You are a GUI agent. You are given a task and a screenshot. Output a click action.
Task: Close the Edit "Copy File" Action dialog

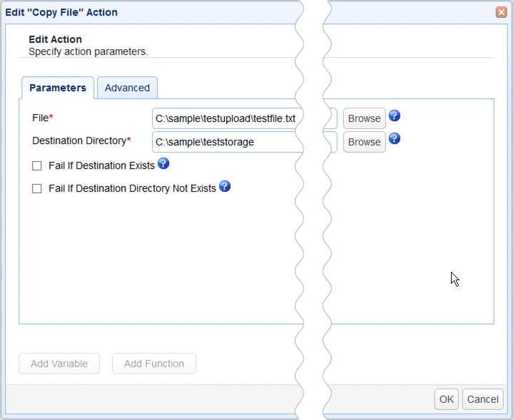coord(502,12)
